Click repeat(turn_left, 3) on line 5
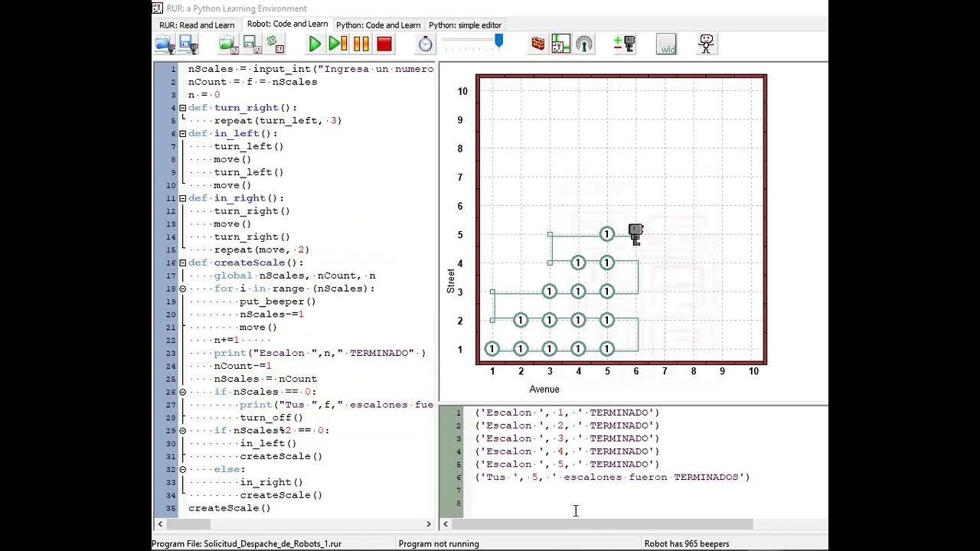980x551 pixels. pos(278,121)
